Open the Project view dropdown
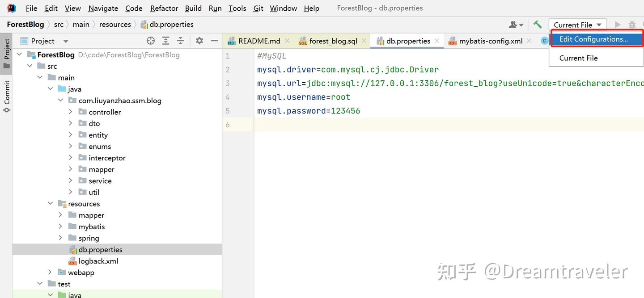 tap(66, 41)
